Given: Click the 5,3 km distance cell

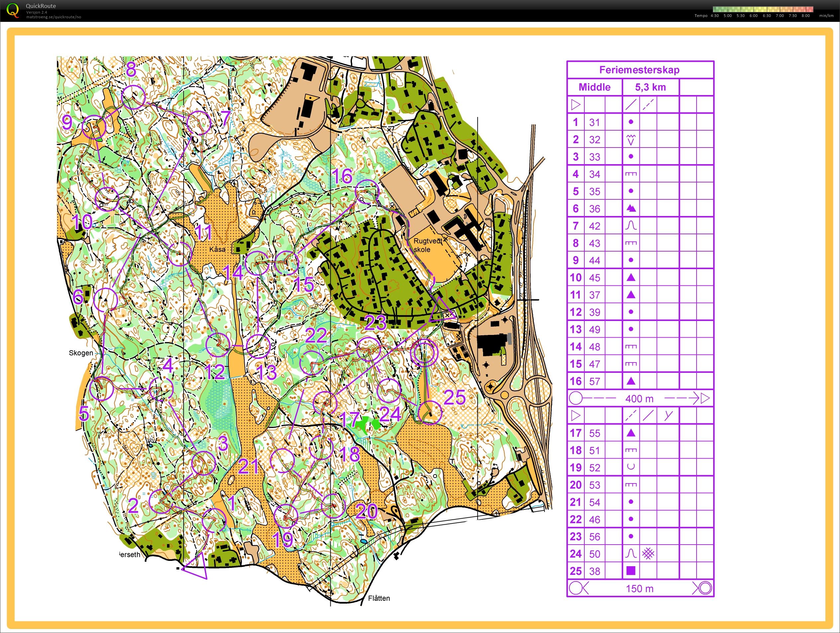Looking at the screenshot, I should point(650,87).
